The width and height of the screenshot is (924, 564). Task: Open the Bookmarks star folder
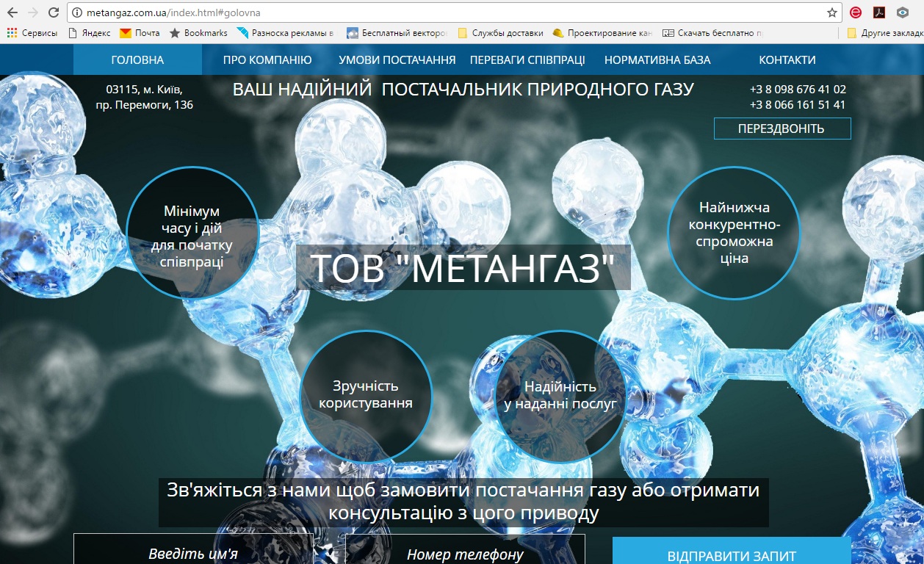198,33
